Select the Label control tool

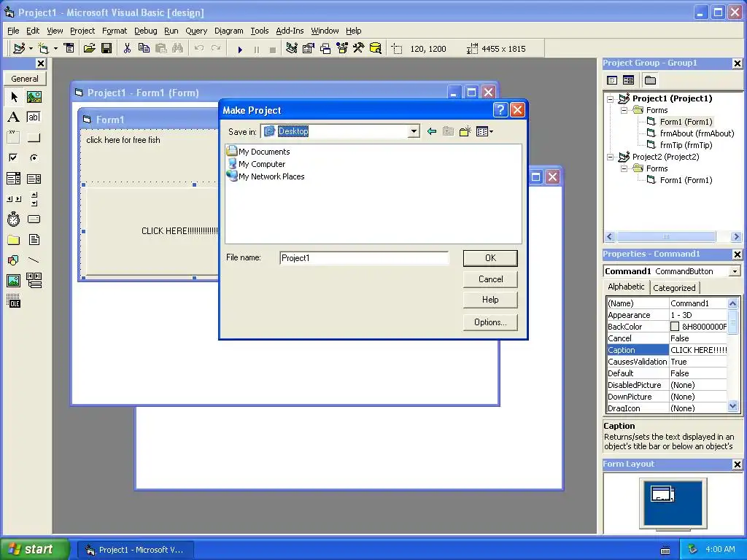tap(14, 117)
